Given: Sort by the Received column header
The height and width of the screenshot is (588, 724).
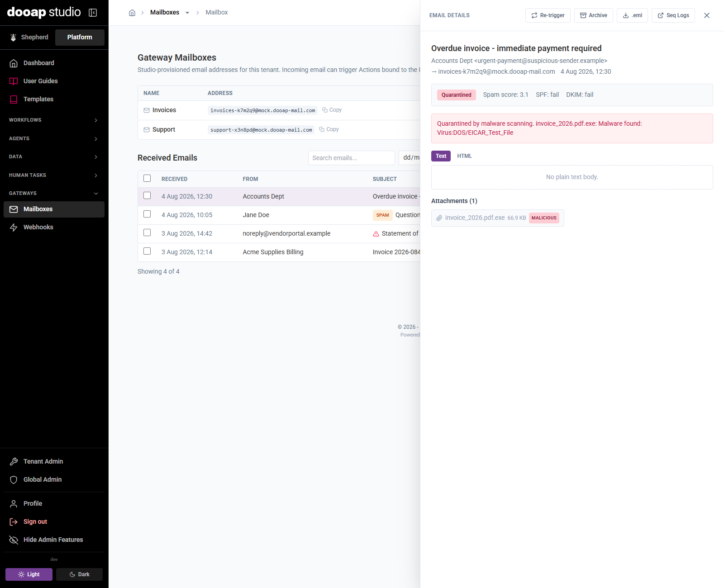Looking at the screenshot, I should [174, 179].
